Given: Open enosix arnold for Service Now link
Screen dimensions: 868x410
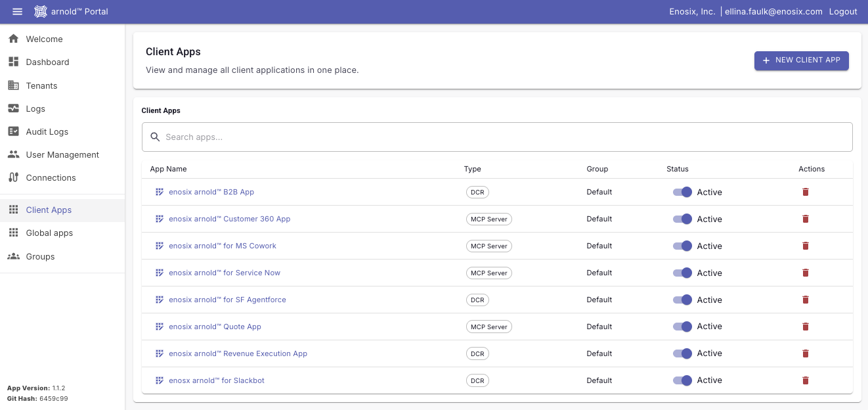Looking at the screenshot, I should coord(225,273).
